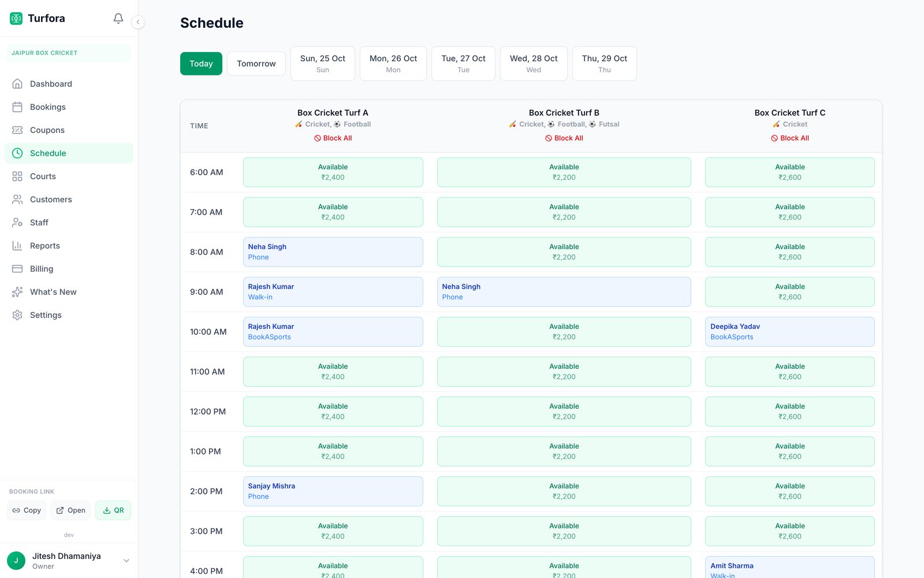Book the 12:00 PM Turf B slot

point(564,412)
